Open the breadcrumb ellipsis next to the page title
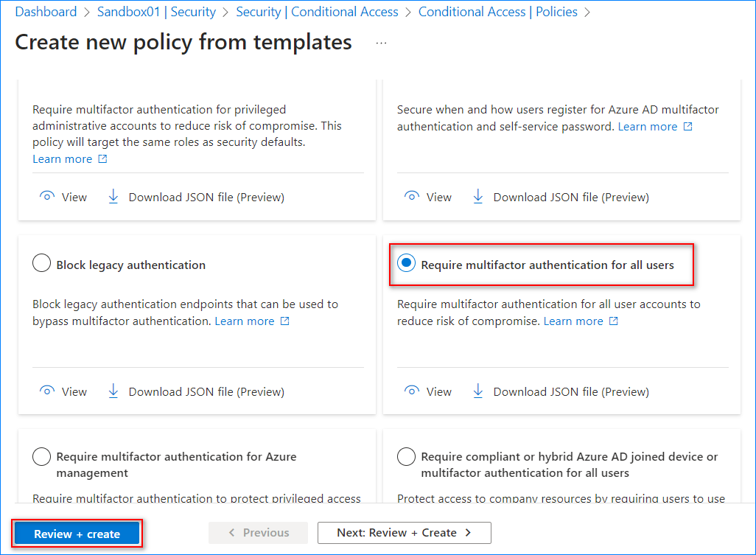The width and height of the screenshot is (756, 555). tap(381, 44)
